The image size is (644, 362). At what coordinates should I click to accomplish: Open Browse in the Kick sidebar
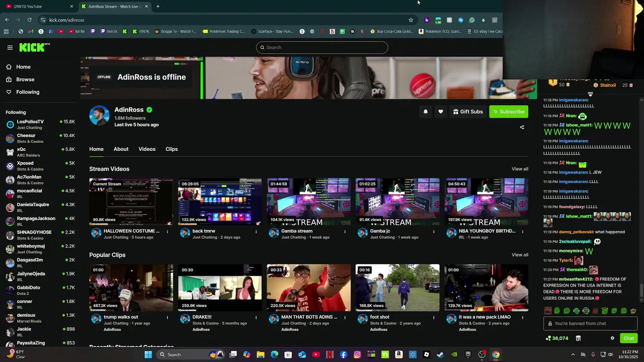pos(25,79)
